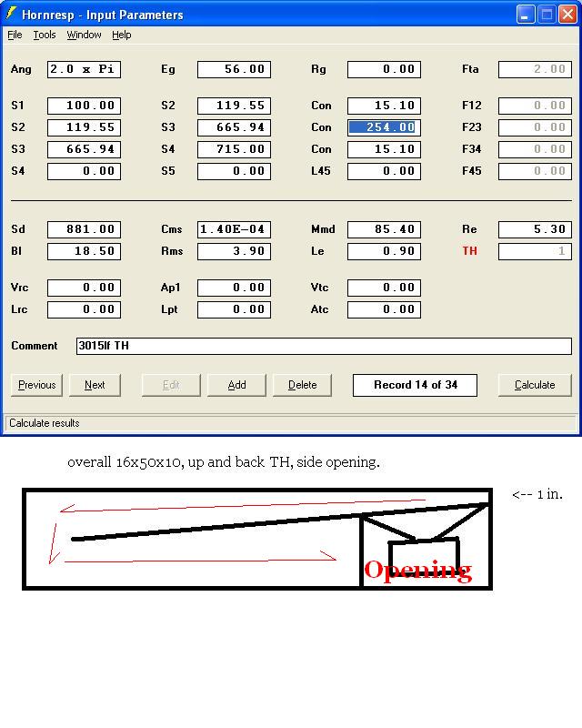Click the highlighted Con field showing 254.00
The image size is (582, 728).
pyautogui.click(x=385, y=127)
